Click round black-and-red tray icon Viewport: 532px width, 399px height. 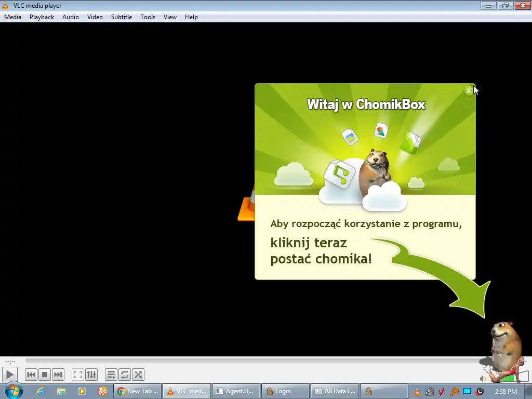point(480,392)
